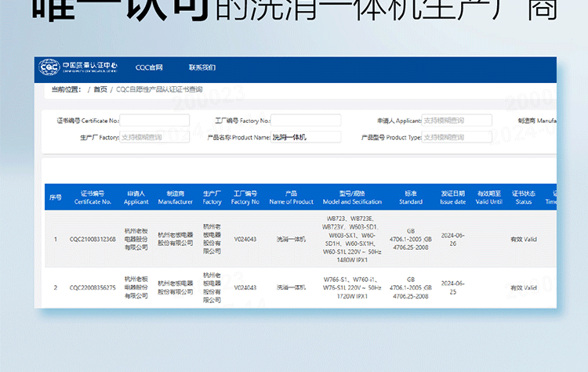
Task: Select the Applicant search field
Action: tap(457, 121)
